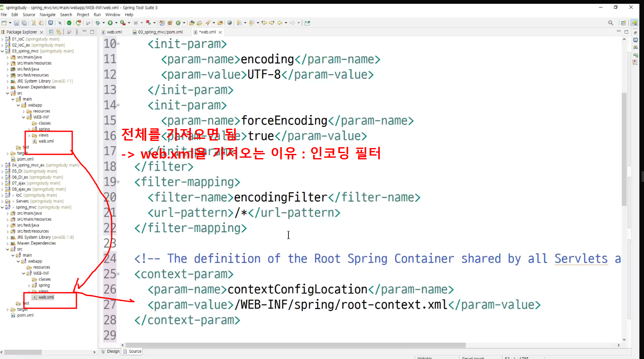Image resolution: width=644 pixels, height=359 pixels.
Task: Collapse the WEB-INF folder under 03_spring_mvc
Action: [x=24, y=117]
